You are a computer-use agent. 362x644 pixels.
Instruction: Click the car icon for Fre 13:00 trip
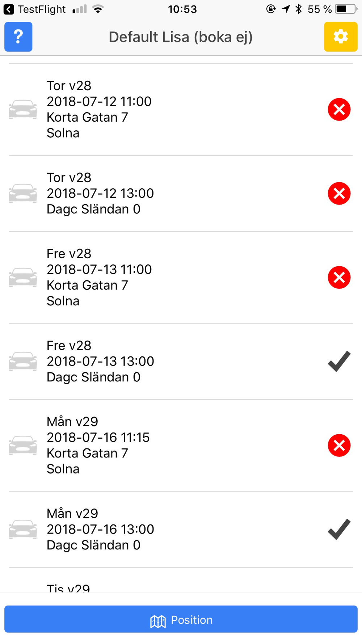point(23,361)
